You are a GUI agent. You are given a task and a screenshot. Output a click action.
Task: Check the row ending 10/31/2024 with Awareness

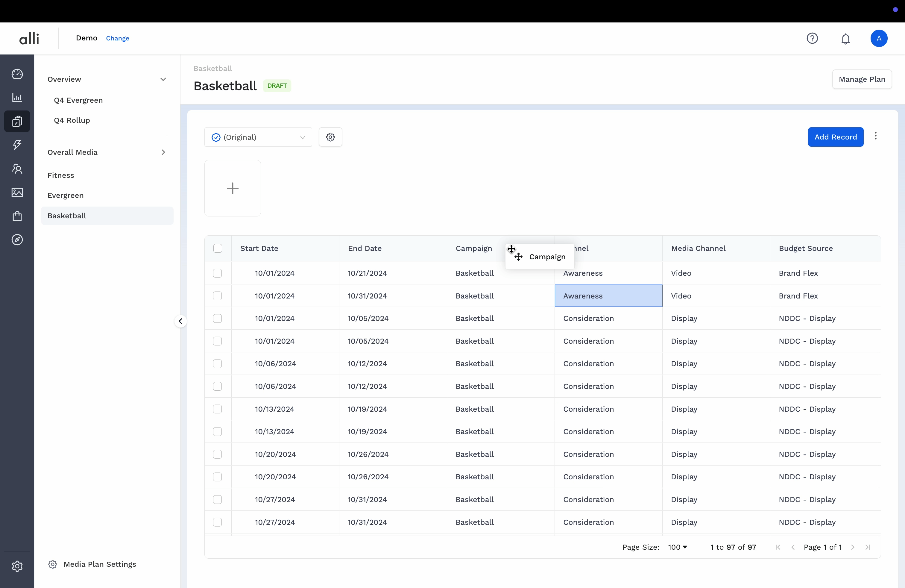pos(218,296)
